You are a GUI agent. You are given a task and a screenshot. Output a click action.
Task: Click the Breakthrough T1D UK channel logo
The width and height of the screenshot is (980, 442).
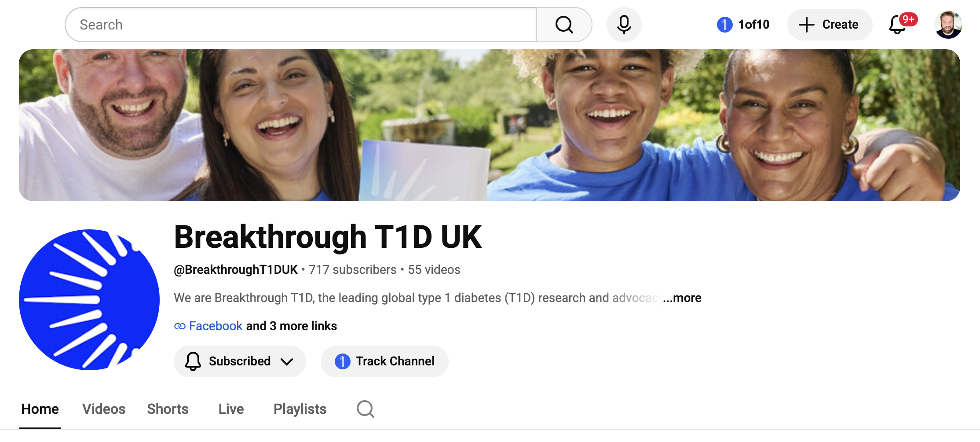[x=89, y=299]
